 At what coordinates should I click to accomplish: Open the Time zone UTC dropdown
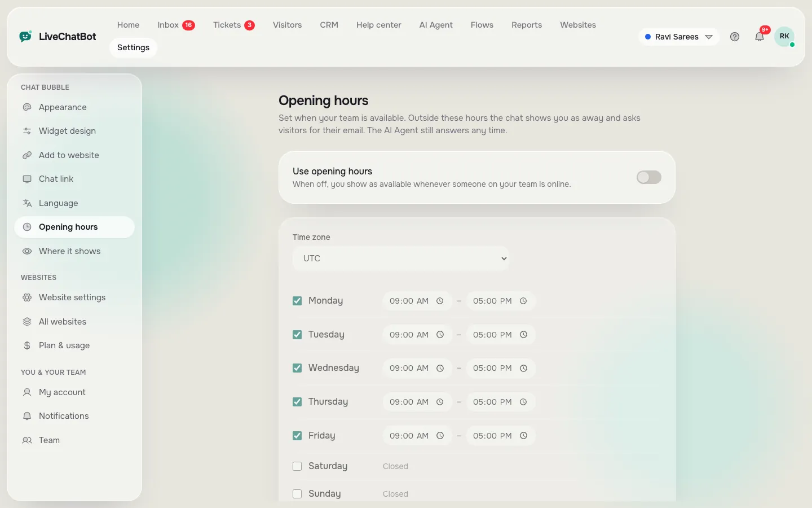pos(401,259)
